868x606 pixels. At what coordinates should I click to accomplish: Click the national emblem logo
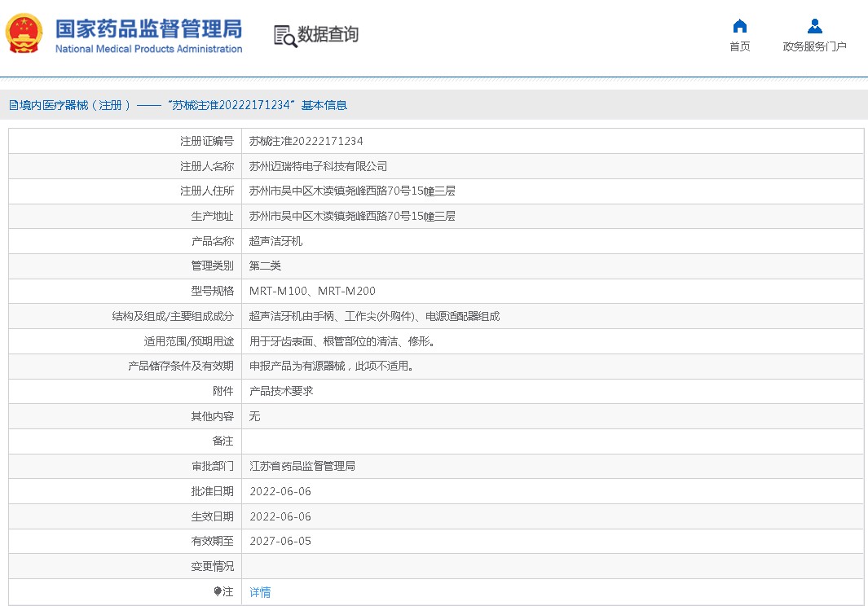tap(24, 33)
